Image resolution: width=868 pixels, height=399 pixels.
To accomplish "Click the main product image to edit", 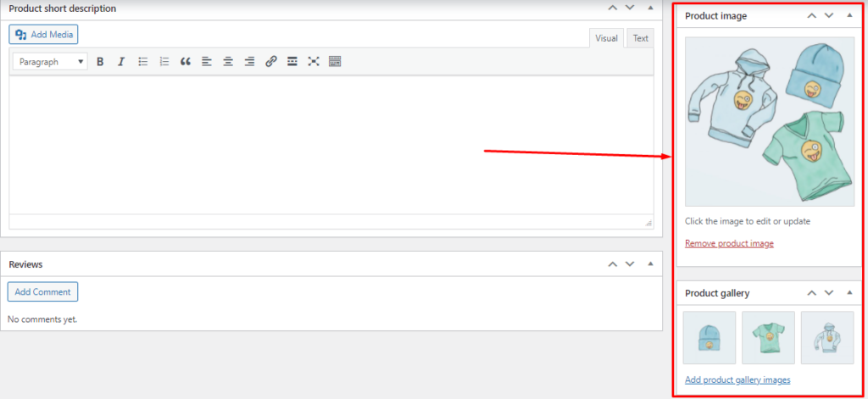I will tap(770, 122).
